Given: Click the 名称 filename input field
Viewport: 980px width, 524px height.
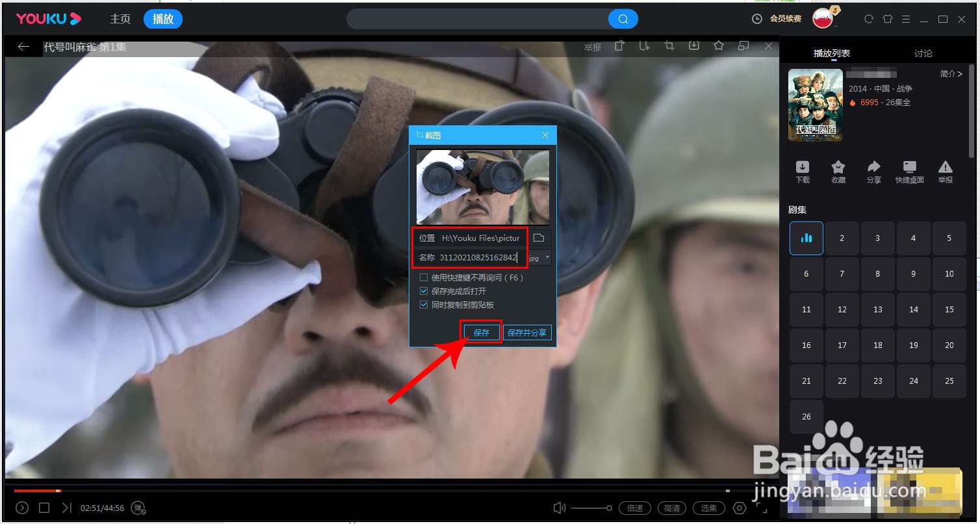Looking at the screenshot, I should [x=480, y=257].
